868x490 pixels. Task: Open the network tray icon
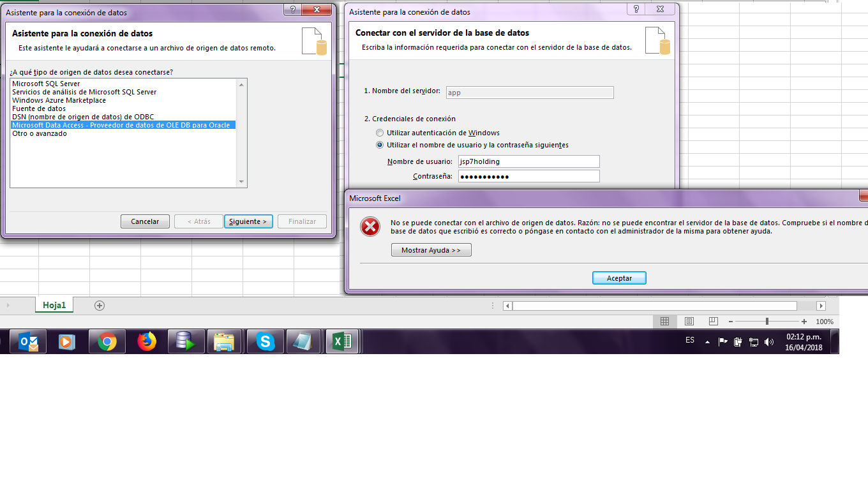pyautogui.click(x=753, y=342)
